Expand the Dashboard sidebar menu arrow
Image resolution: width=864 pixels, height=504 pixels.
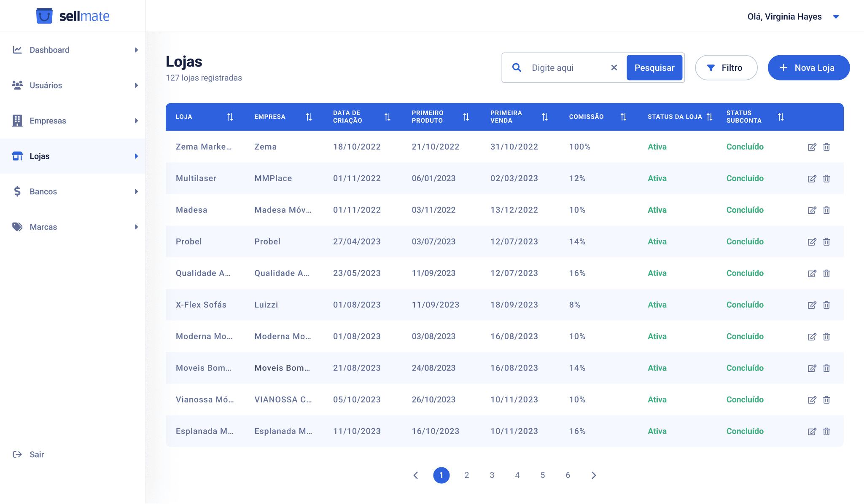[x=136, y=50]
